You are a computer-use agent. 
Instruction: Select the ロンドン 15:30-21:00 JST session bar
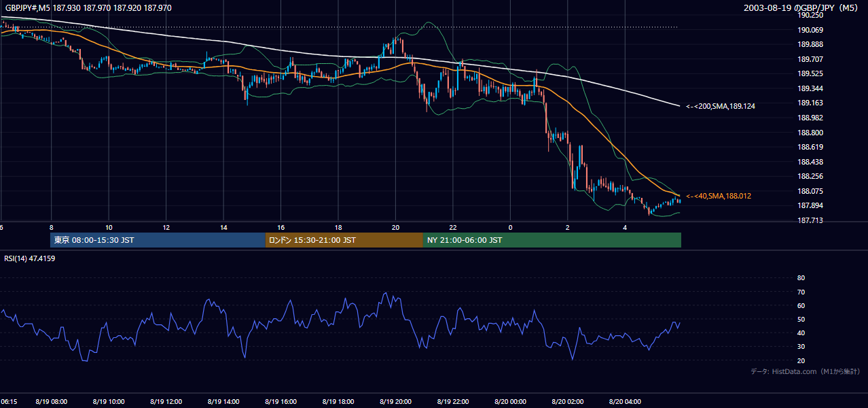coord(344,240)
